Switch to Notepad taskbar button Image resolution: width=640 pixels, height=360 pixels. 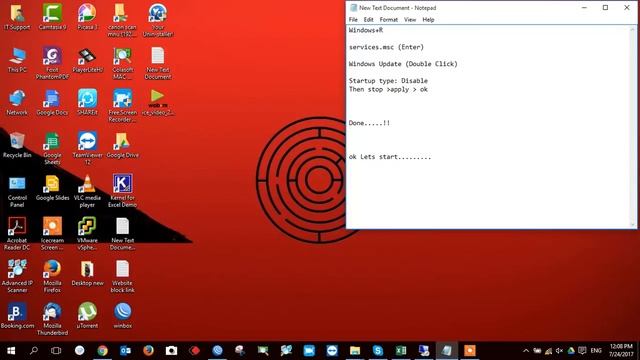[447, 351]
